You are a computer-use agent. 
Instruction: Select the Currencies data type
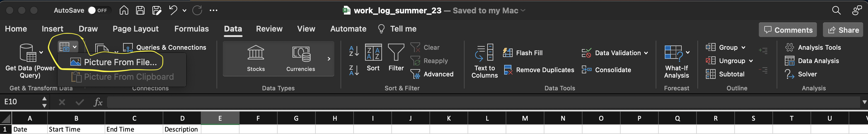click(x=301, y=59)
